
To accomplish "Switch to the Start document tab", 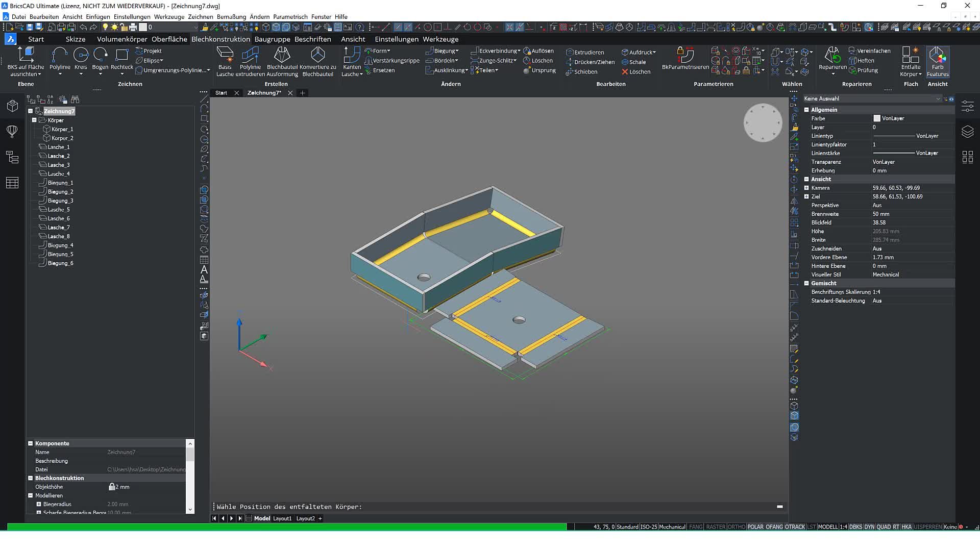I will (x=221, y=93).
